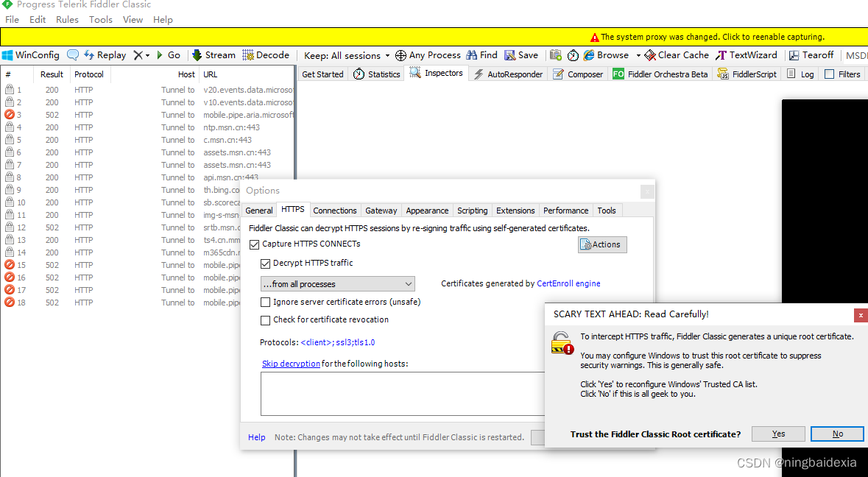The image size is (868, 477).
Task: Click the Tearoff toolbar button
Action: 811,55
